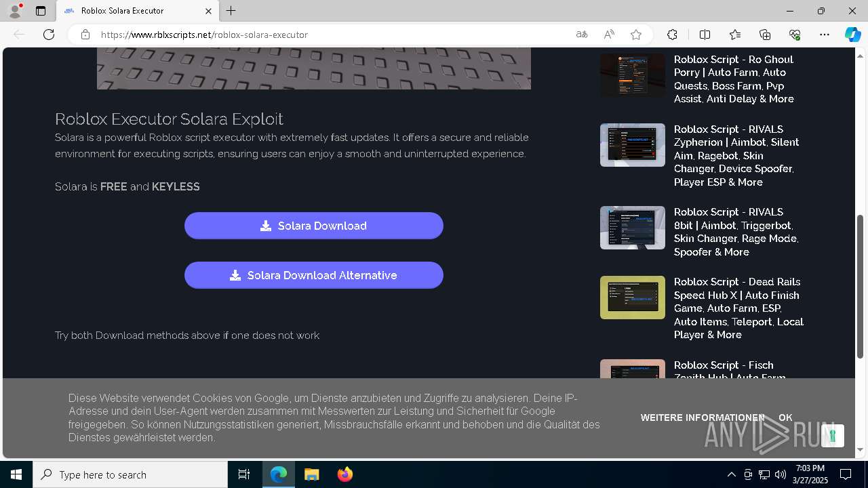Open Edge Settings and more menu
The width and height of the screenshot is (868, 488).
coord(825,35)
